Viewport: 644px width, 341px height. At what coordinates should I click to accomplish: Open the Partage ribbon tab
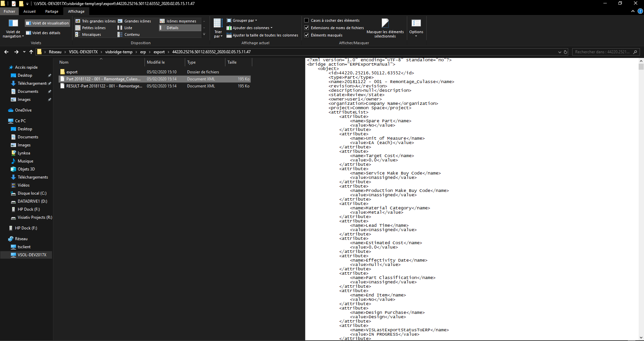point(52,11)
